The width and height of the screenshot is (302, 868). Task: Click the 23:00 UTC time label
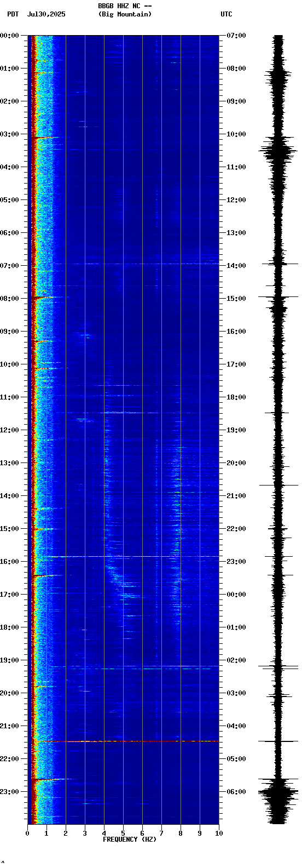[x=236, y=562]
